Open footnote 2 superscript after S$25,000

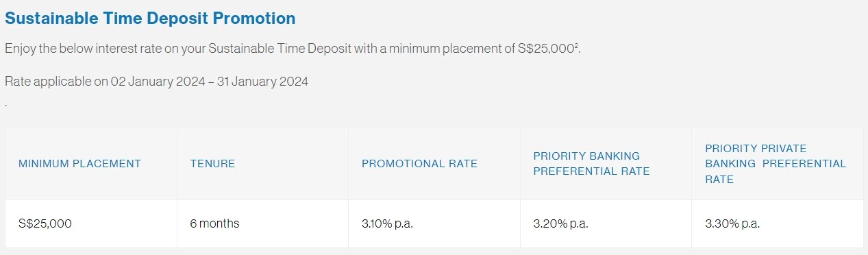coord(576,46)
